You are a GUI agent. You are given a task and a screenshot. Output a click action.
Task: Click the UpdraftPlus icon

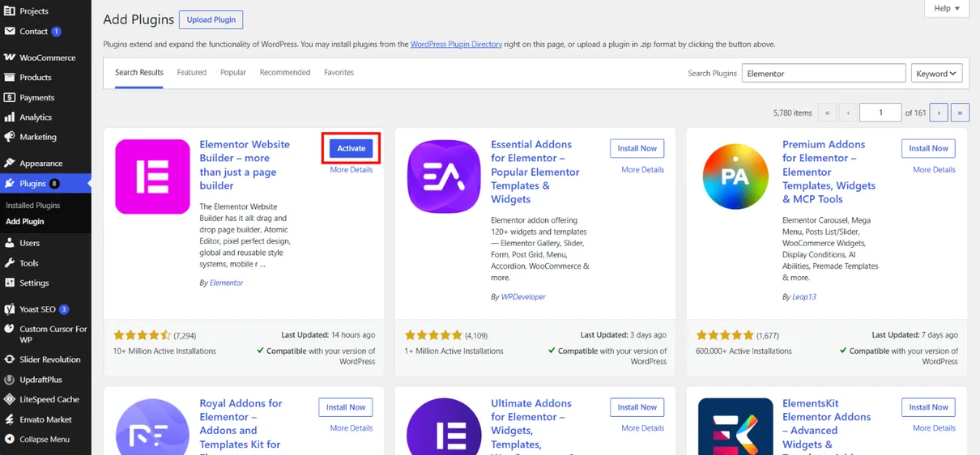click(10, 380)
